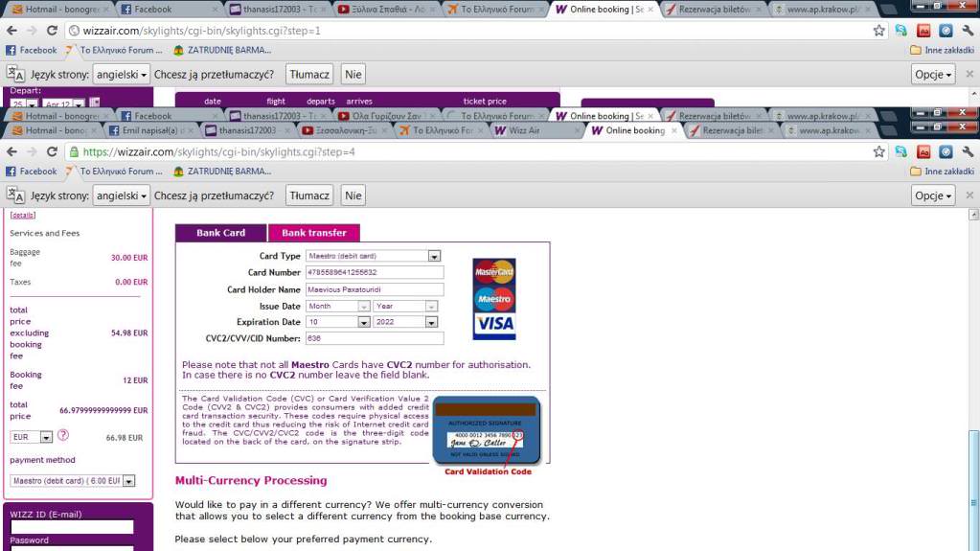Open wrench menu in front window
Screen dimensions: 980x551
(968, 152)
